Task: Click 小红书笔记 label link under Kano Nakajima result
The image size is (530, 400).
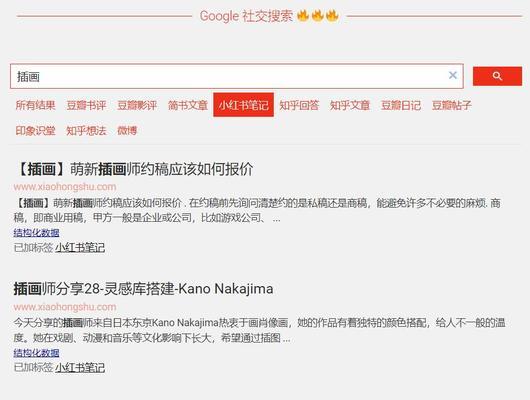Action: pos(80,368)
